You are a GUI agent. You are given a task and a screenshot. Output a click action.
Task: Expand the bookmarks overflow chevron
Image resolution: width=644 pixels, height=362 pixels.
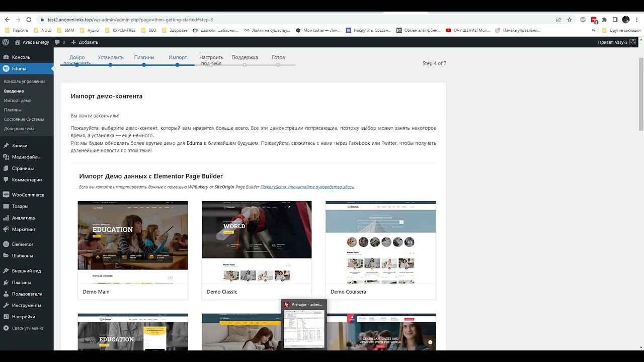(593, 30)
